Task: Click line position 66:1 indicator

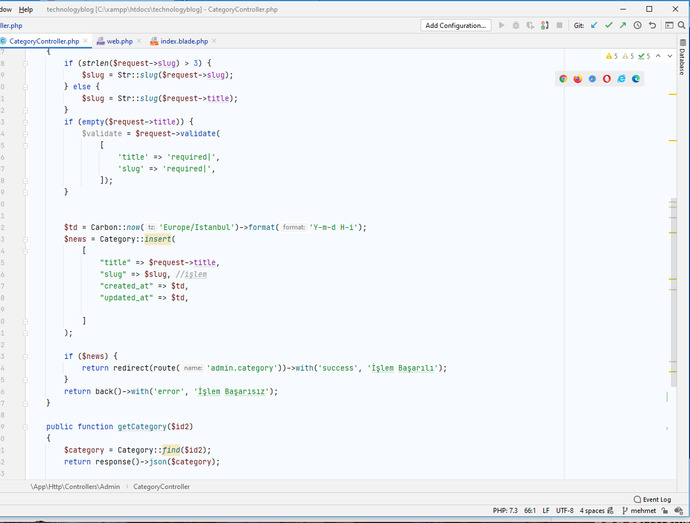Action: click(530, 511)
